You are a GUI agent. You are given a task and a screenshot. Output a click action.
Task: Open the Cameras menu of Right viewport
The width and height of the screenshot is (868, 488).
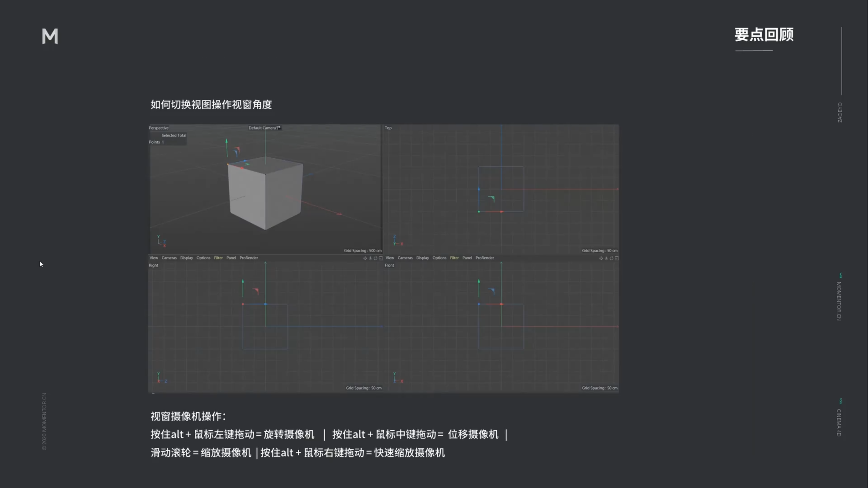pos(169,258)
